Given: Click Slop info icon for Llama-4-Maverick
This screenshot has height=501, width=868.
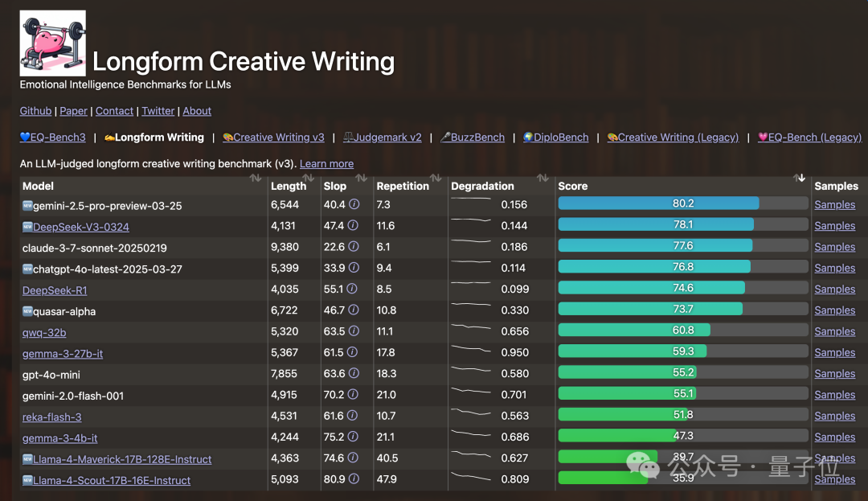Looking at the screenshot, I should (353, 458).
